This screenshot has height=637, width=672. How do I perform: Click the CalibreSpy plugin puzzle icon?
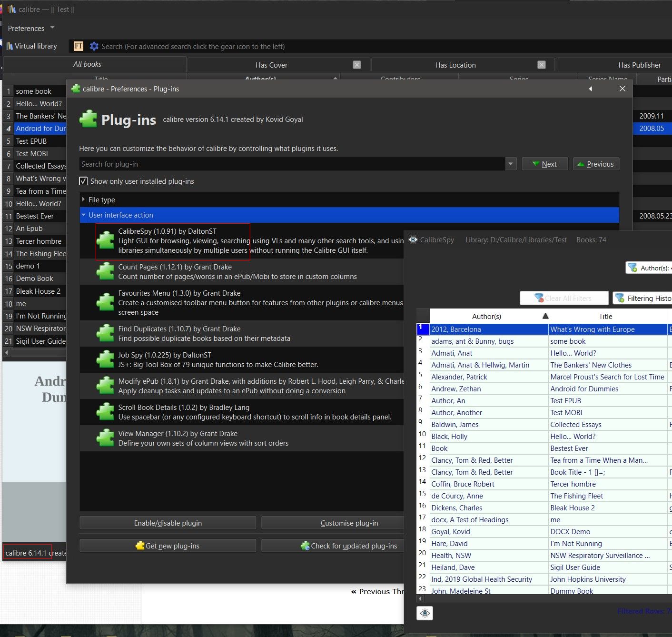tap(105, 240)
